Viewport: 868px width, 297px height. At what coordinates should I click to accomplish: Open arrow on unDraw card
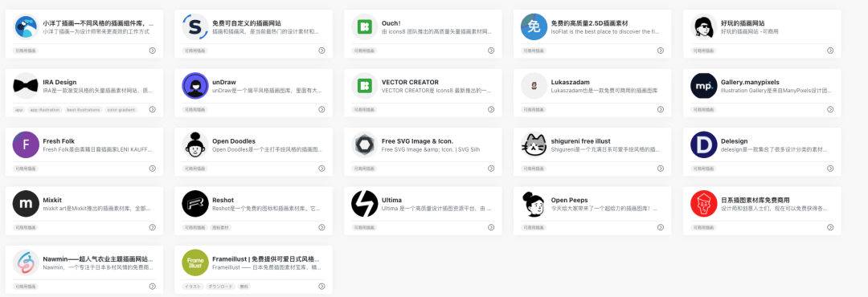pyautogui.click(x=321, y=109)
